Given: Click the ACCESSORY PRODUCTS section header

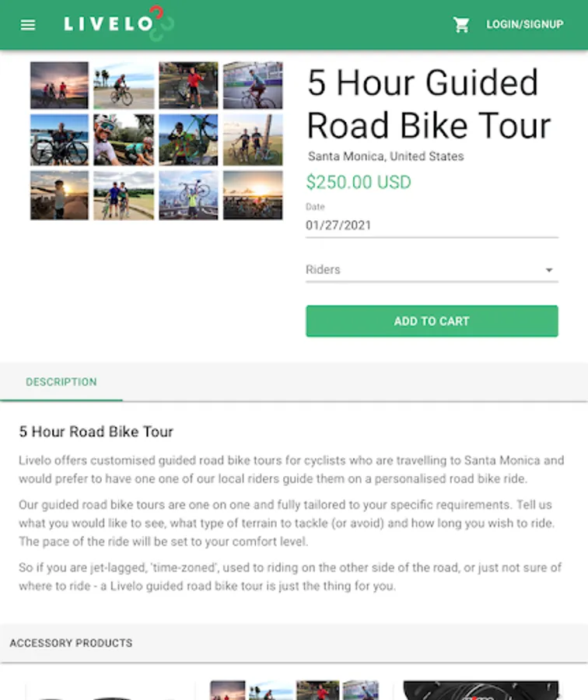Looking at the screenshot, I should (71, 643).
